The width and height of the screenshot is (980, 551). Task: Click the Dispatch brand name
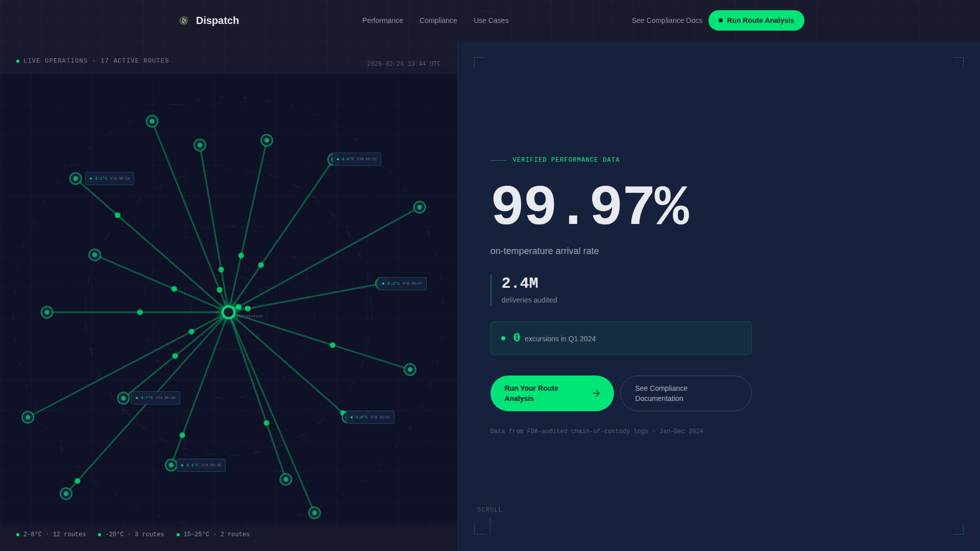(217, 20)
